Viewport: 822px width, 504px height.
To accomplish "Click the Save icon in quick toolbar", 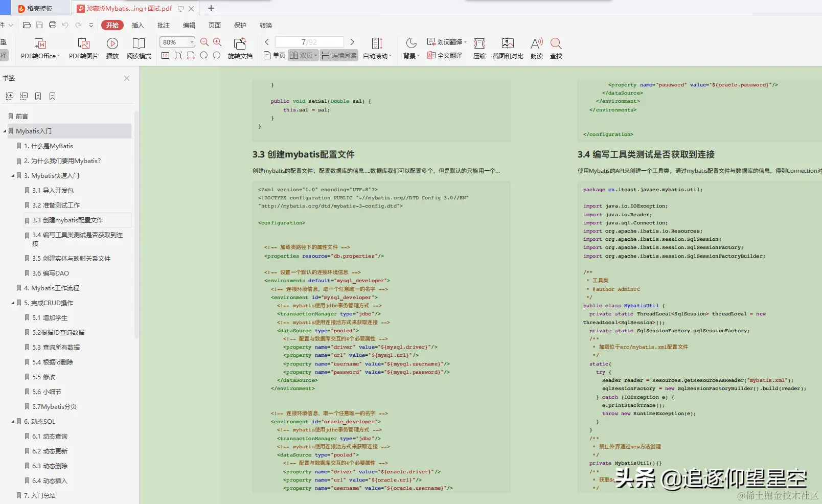I will click(x=40, y=25).
